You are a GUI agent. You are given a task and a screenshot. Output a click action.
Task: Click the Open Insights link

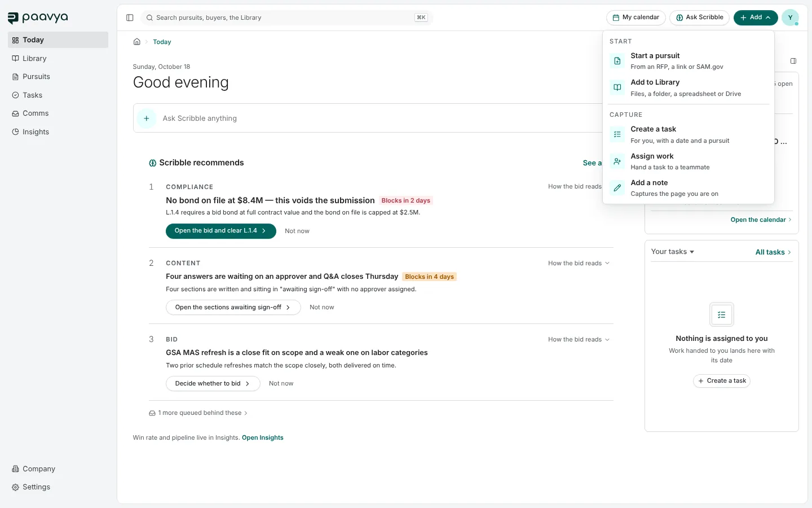tap(263, 438)
